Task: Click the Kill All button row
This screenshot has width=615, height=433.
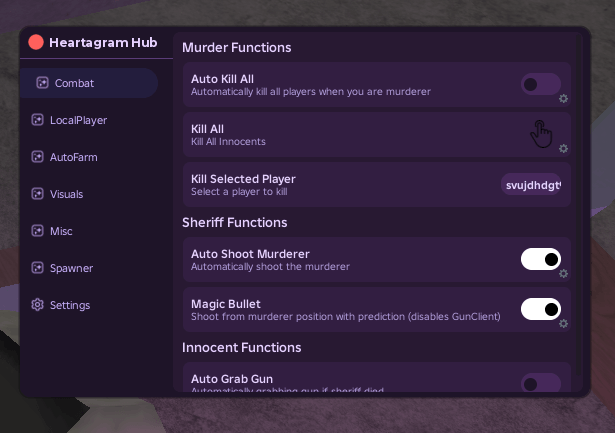Action: pyautogui.click(x=377, y=135)
